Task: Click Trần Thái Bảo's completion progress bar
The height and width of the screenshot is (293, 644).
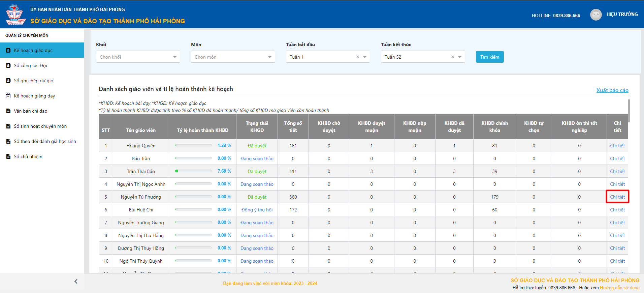Action: coord(193,171)
